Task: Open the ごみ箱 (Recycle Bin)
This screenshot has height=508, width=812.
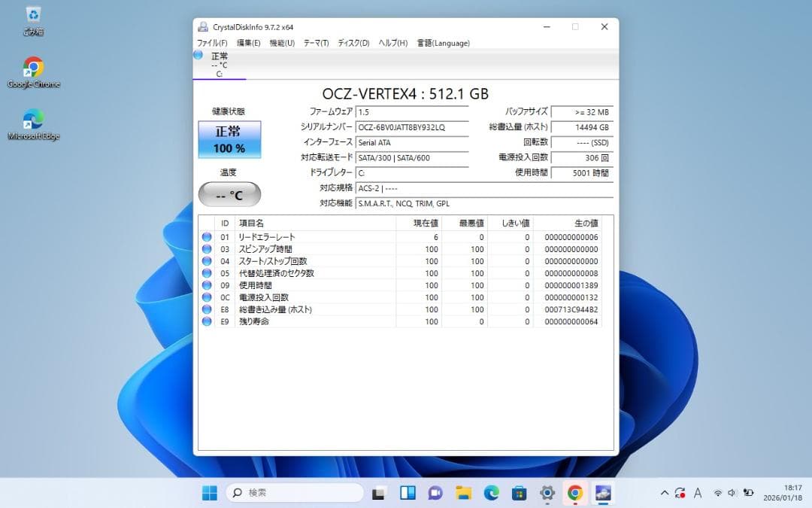Action: pyautogui.click(x=32, y=15)
